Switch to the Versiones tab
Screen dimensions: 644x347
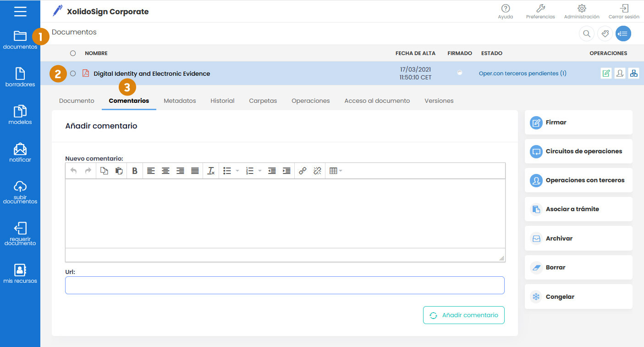click(x=439, y=101)
